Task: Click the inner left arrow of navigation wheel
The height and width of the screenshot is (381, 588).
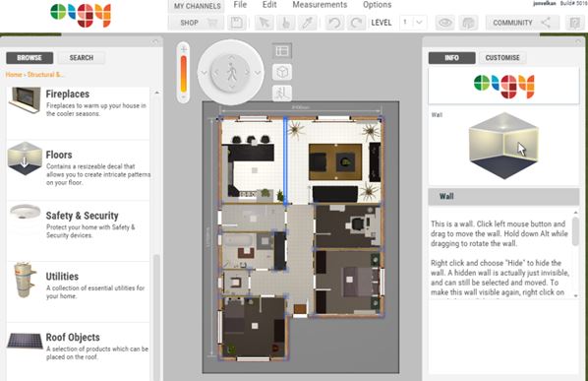Action: [216, 72]
